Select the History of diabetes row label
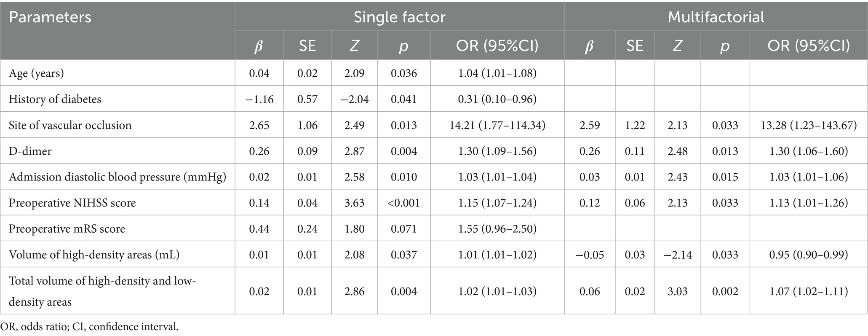The width and height of the screenshot is (868, 336). click(x=55, y=99)
